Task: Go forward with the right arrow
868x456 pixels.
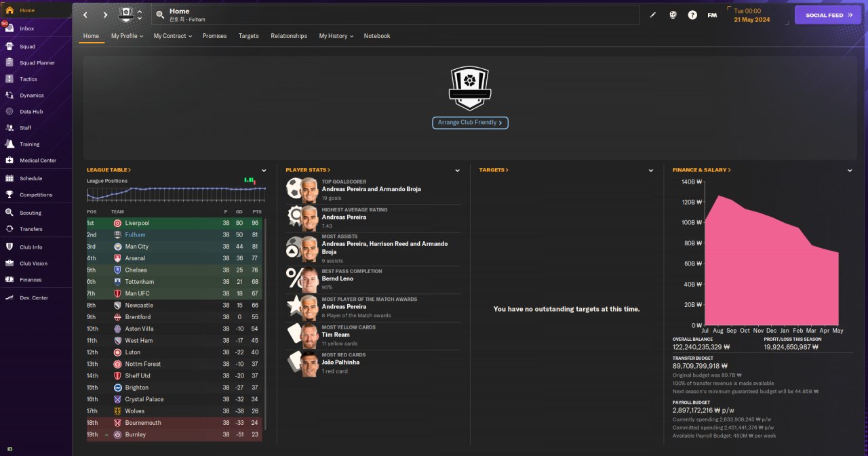Action: click(105, 15)
